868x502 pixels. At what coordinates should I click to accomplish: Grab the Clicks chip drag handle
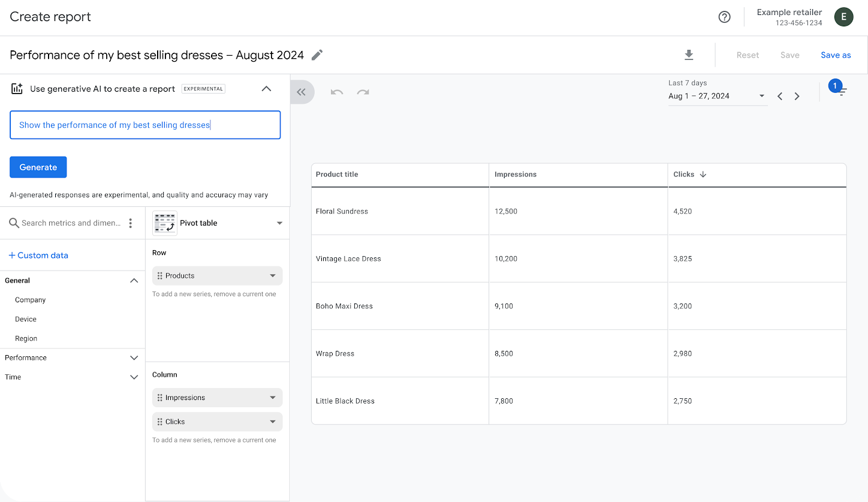160,422
